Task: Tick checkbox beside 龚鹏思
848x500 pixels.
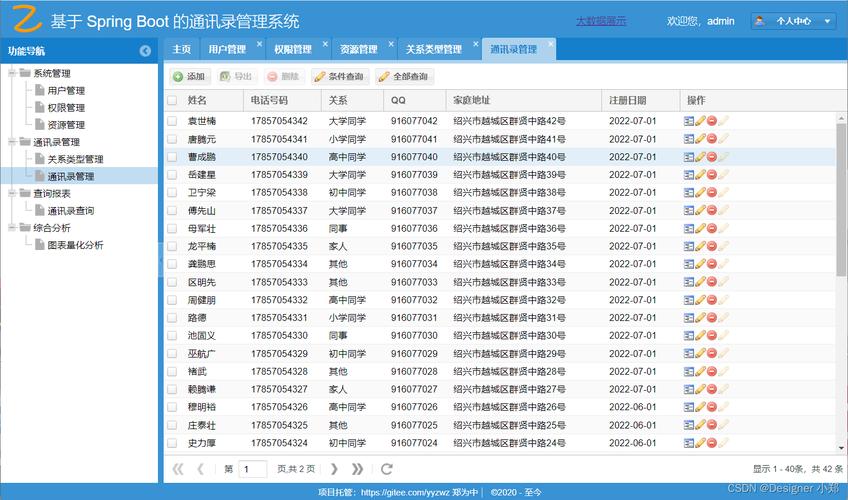Action: click(x=172, y=264)
